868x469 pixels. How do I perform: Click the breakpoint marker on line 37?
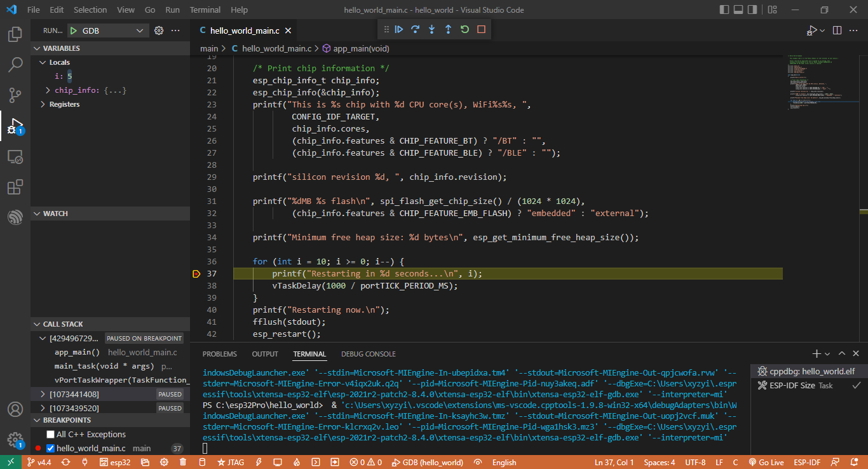coord(196,274)
